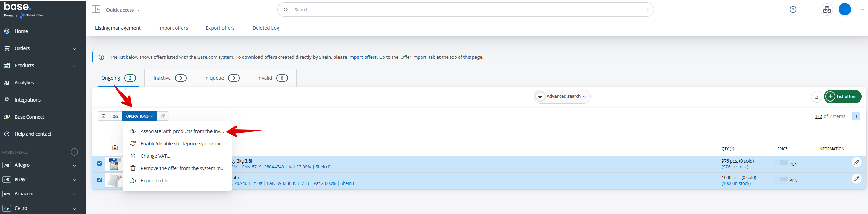
Task: Follow the import offers link
Action: click(362, 57)
